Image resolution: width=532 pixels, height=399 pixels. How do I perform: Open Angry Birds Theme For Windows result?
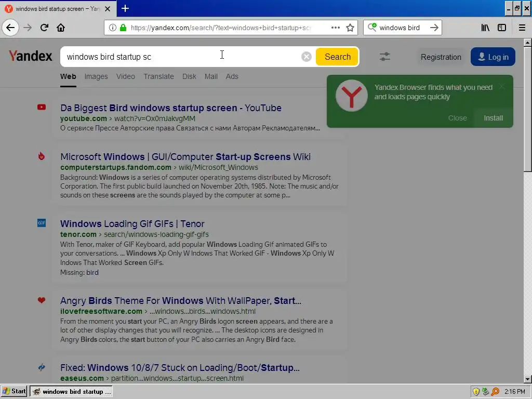tap(180, 301)
